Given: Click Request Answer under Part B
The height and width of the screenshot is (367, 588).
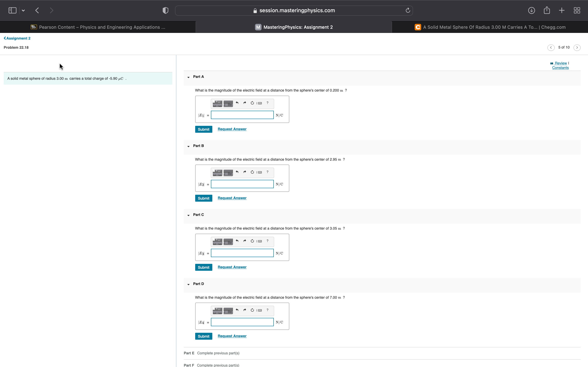Looking at the screenshot, I should pos(232,198).
